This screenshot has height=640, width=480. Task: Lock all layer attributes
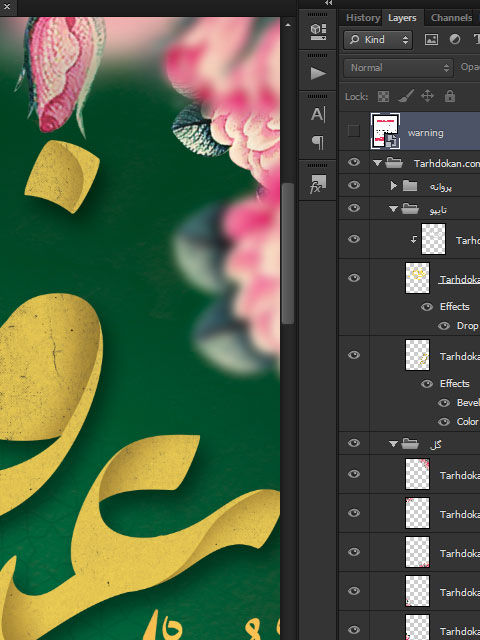pos(449,96)
